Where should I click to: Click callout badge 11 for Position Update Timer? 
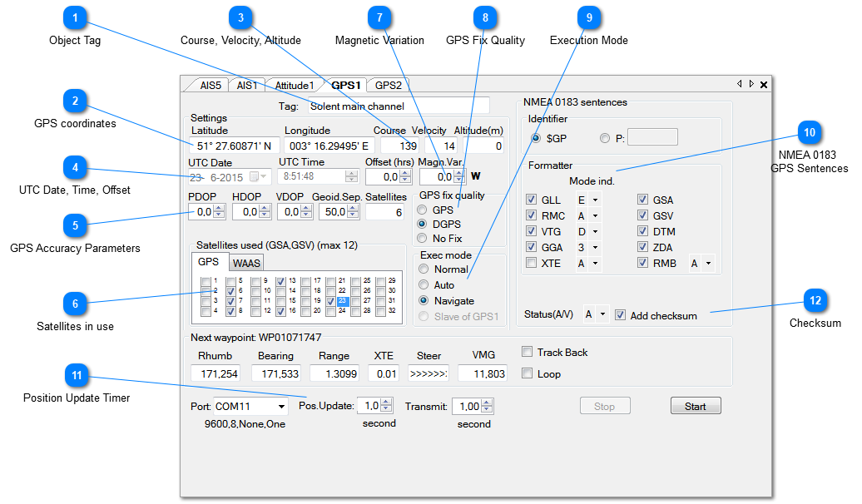click(77, 376)
